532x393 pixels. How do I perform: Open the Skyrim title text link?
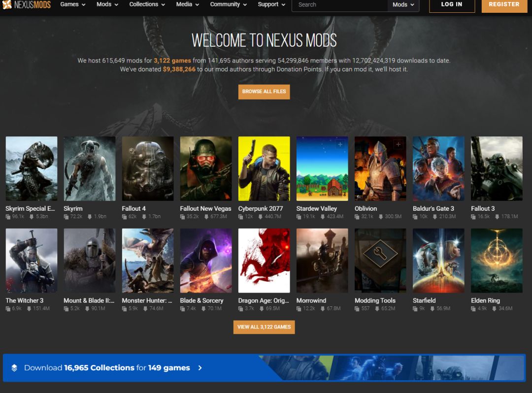(x=73, y=208)
